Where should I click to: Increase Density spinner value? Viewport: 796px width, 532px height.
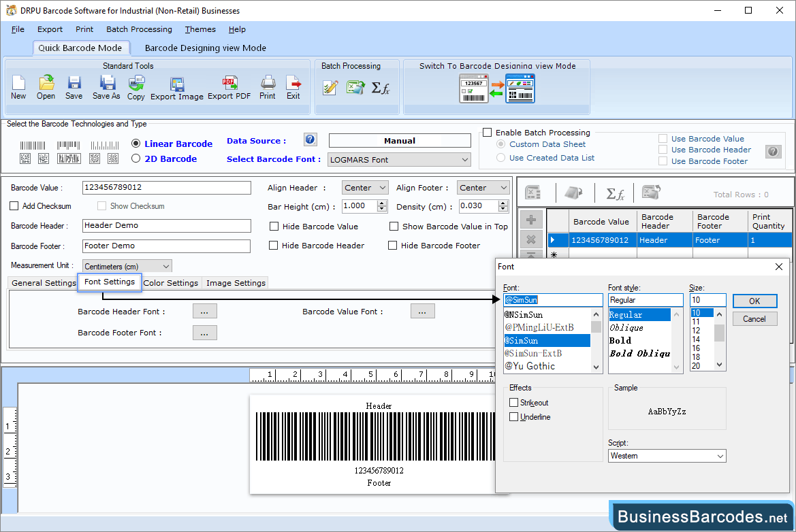(x=503, y=203)
